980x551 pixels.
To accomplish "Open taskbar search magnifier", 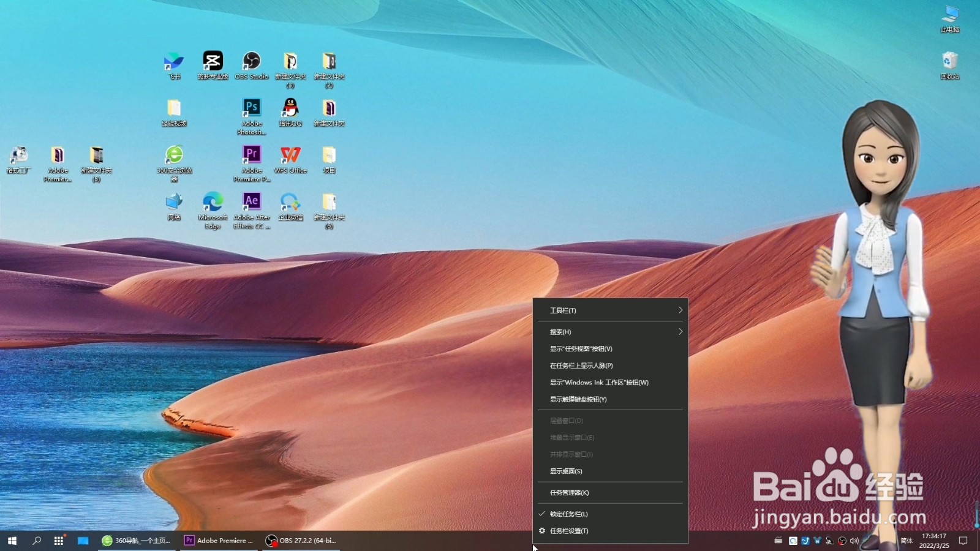I will (x=37, y=541).
